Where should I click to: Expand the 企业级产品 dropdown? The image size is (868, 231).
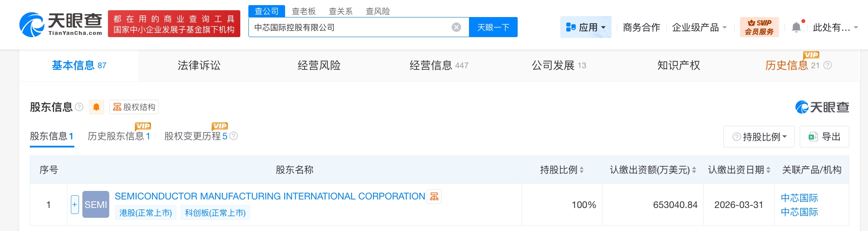699,27
